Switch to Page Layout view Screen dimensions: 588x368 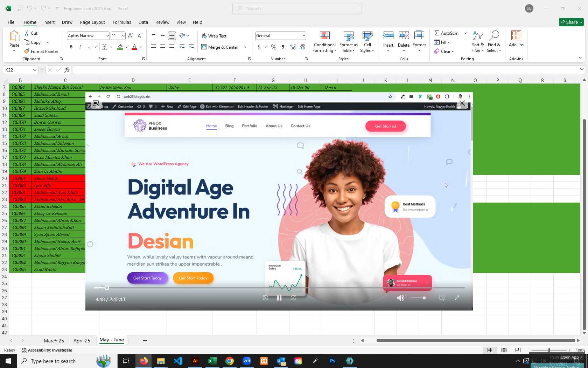click(504, 350)
